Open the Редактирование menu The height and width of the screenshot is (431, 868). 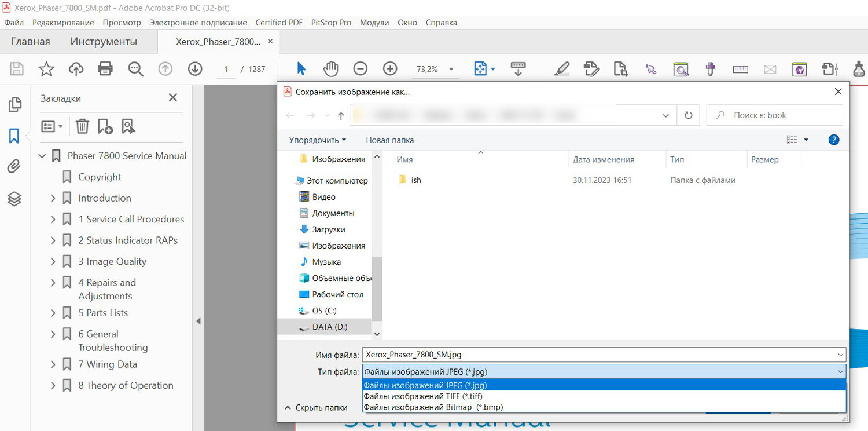(63, 23)
